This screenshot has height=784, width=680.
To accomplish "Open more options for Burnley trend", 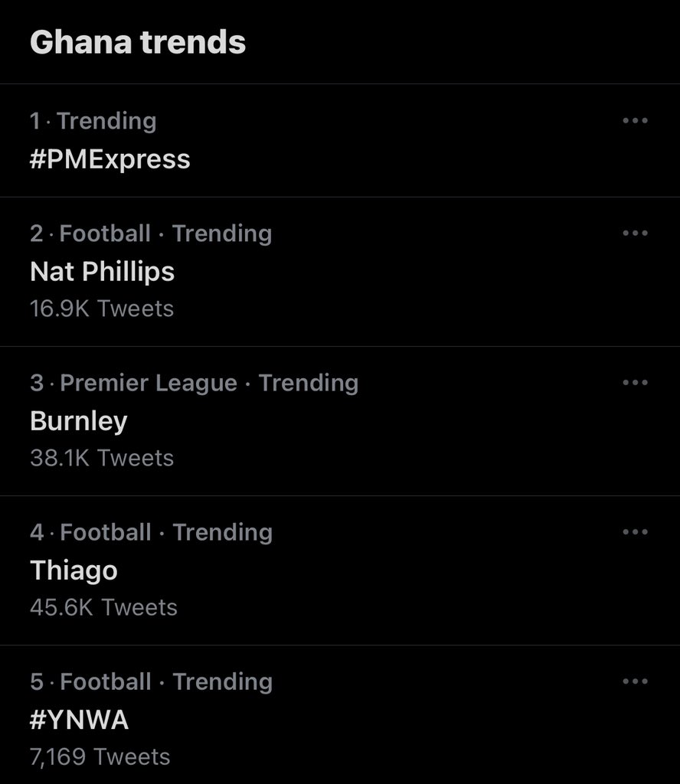I will coord(635,383).
